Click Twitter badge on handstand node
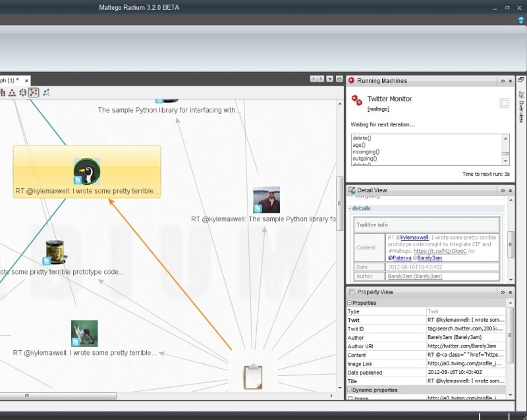 (x=76, y=342)
